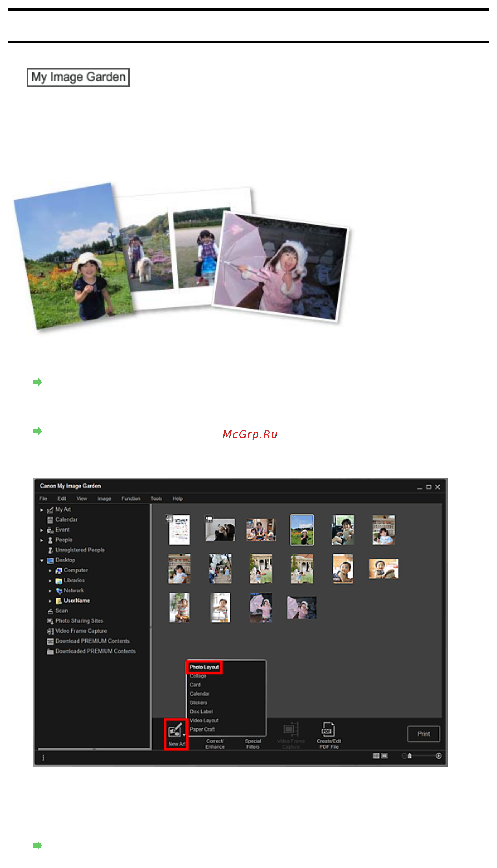Open the Downloaded PREMIUM Contents folder icon
Image resolution: width=497 pixels, height=868 pixels.
click(x=50, y=652)
